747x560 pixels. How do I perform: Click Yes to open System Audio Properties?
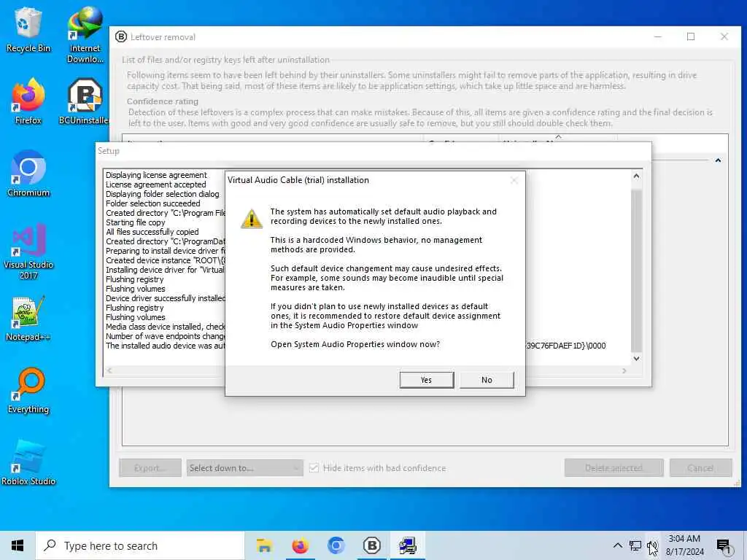click(426, 380)
